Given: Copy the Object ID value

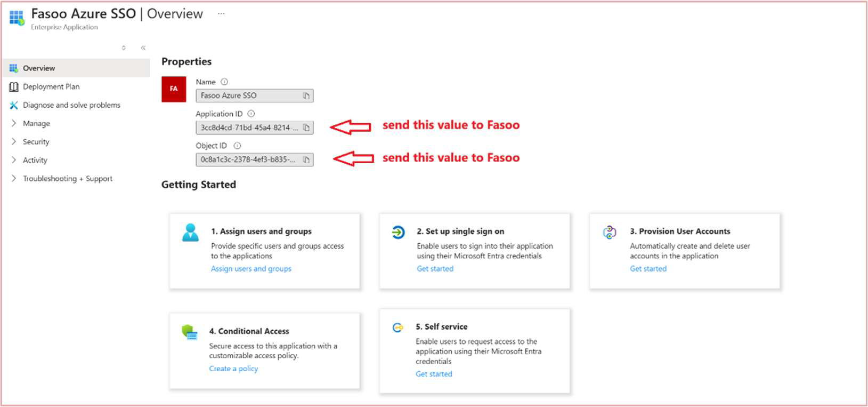Looking at the screenshot, I should tap(306, 160).
